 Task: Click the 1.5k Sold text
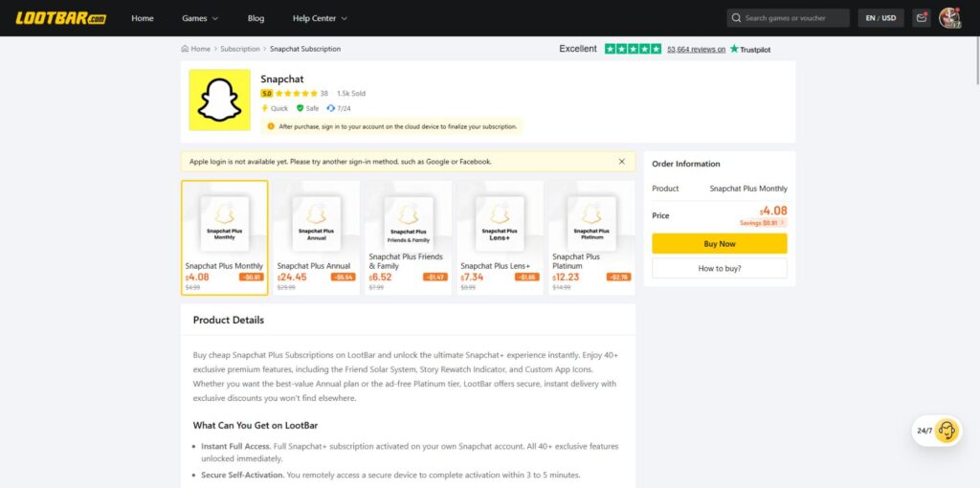(x=351, y=94)
